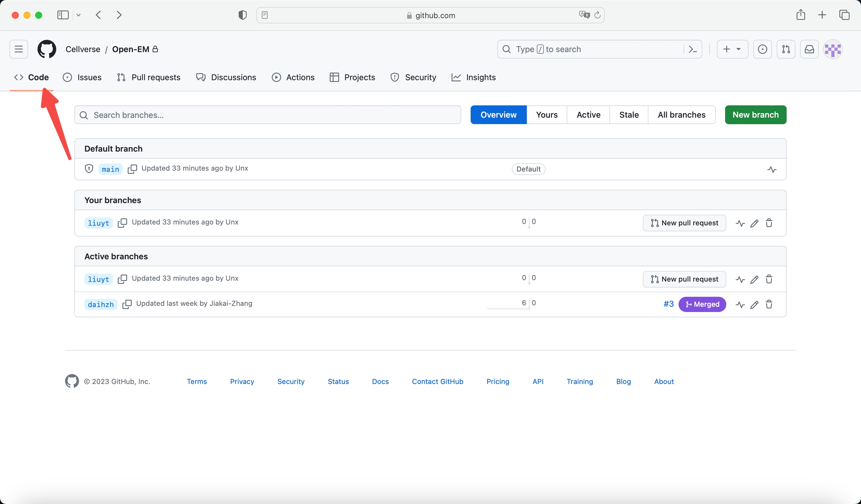Open the main branch link
861x504 pixels.
(110, 169)
